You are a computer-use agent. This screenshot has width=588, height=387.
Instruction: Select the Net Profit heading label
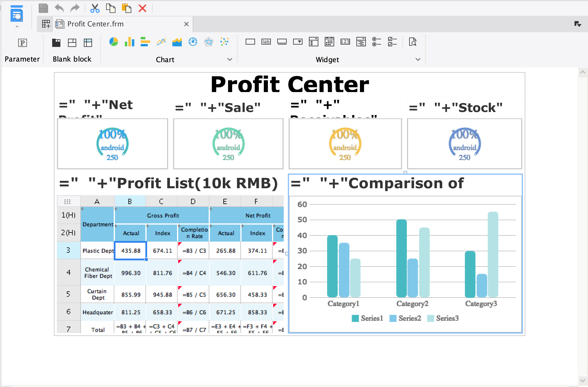click(x=113, y=107)
